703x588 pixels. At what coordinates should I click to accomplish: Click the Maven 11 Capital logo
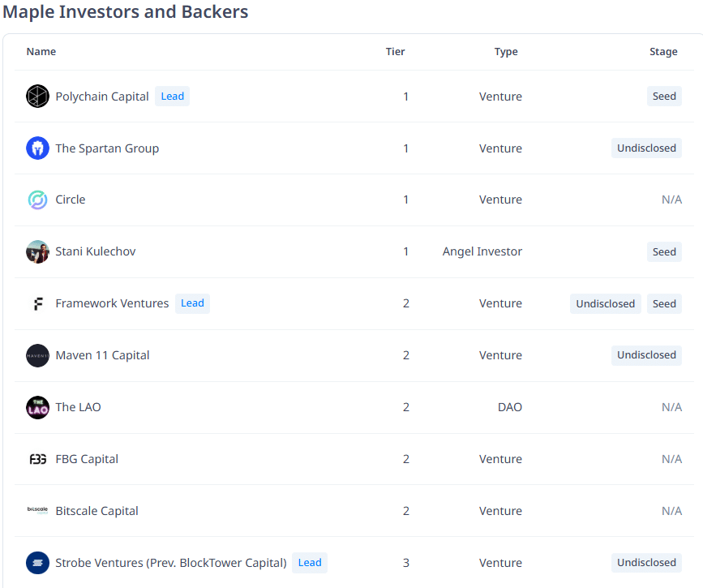pos(37,356)
